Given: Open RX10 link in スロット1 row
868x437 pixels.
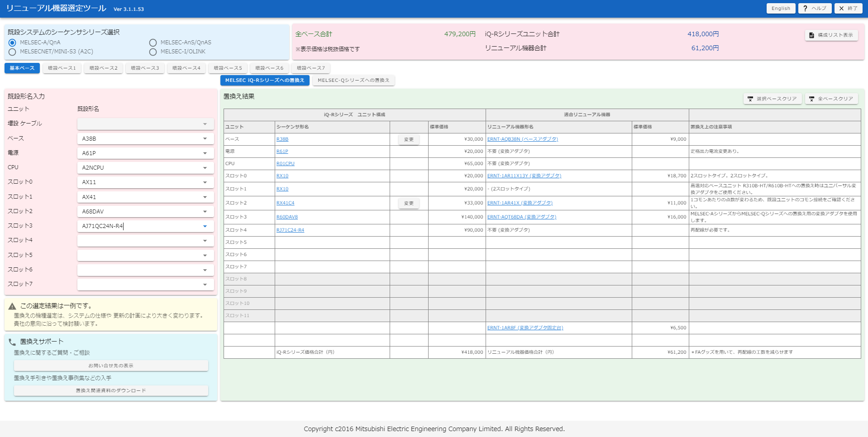Looking at the screenshot, I should pos(282,189).
